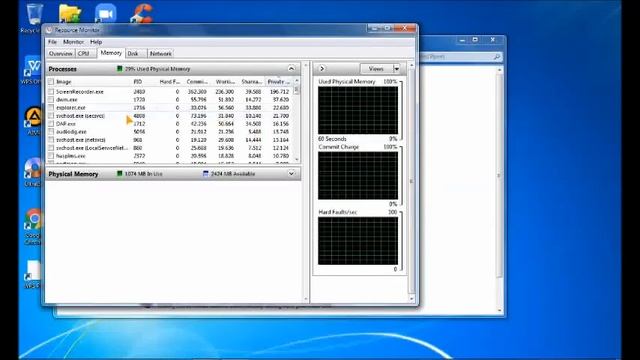Image resolution: width=640 pixels, height=360 pixels.
Task: Expand the Physical Memory section chevron
Action: click(291, 173)
